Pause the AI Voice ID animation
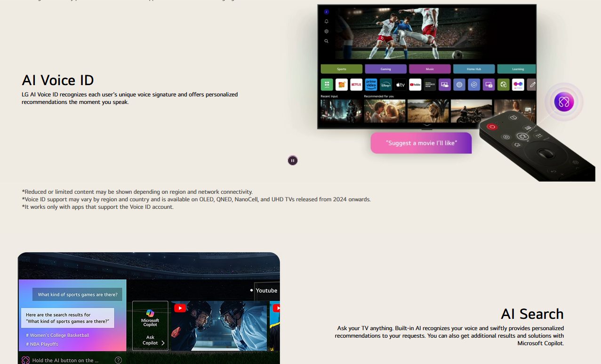 [x=293, y=160]
